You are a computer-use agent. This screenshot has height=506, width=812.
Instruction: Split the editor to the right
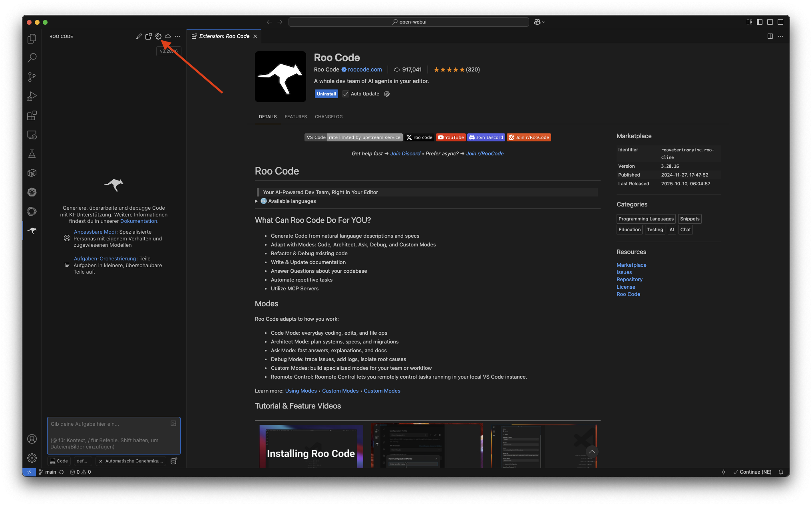(770, 36)
